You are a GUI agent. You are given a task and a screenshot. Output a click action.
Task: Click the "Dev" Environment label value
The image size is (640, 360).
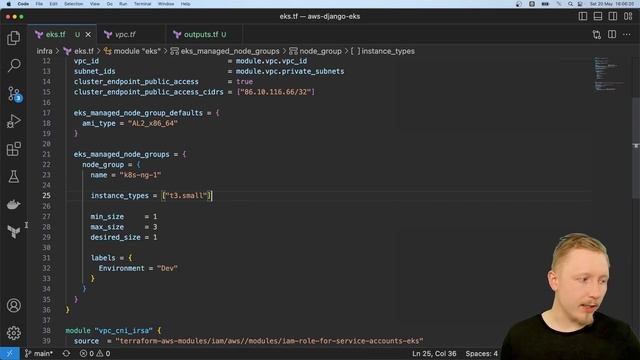pos(167,268)
